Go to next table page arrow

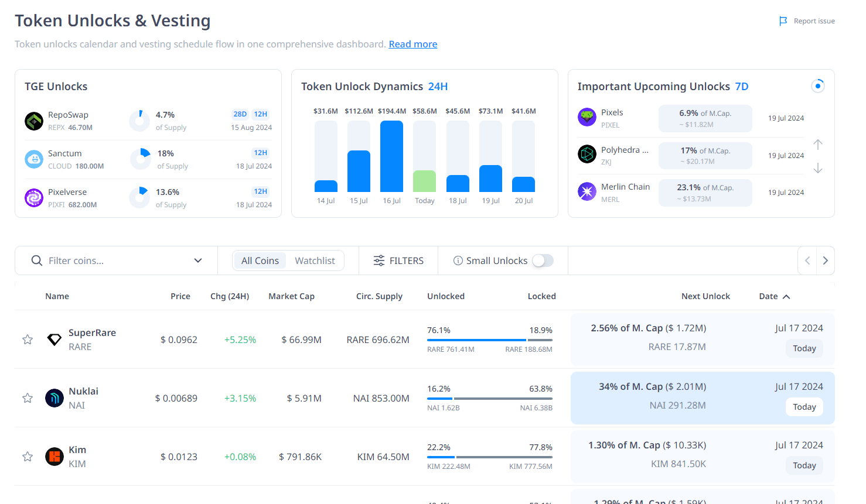pos(825,260)
